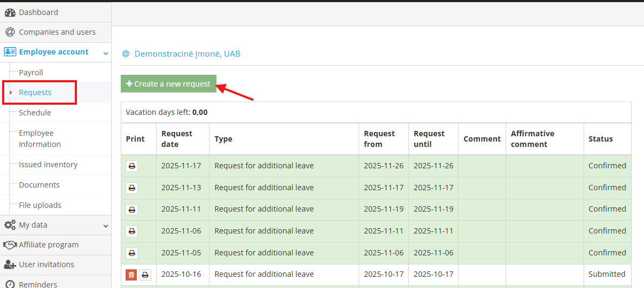Click the Dashboard gauge icon

(10, 12)
